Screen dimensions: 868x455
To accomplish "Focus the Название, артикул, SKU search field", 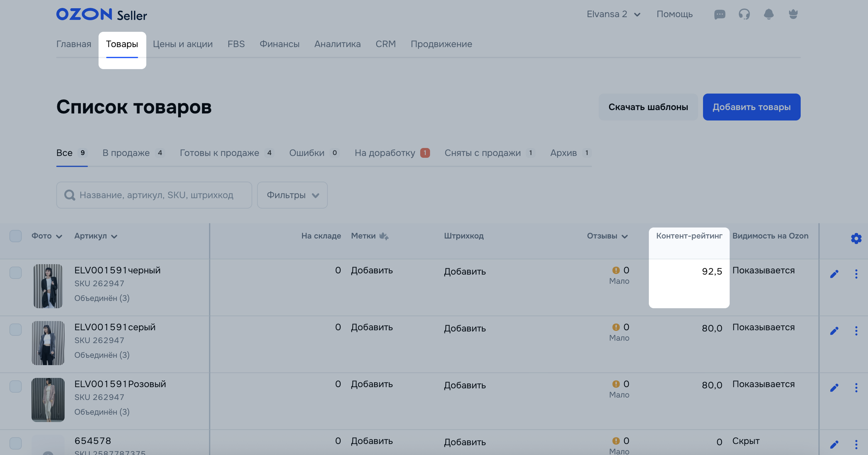I will (x=154, y=195).
